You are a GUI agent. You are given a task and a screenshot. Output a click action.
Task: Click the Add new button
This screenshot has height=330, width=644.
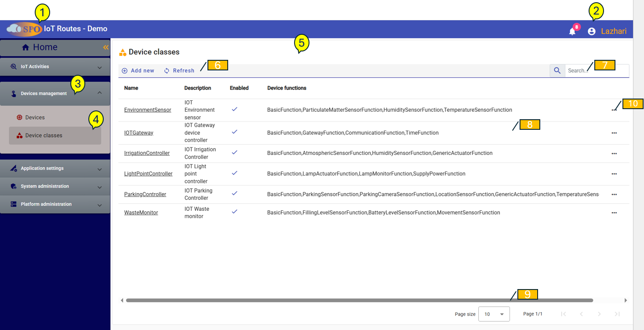pos(138,70)
